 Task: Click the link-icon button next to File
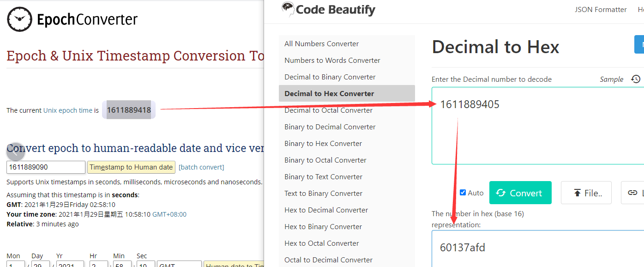coord(633,193)
